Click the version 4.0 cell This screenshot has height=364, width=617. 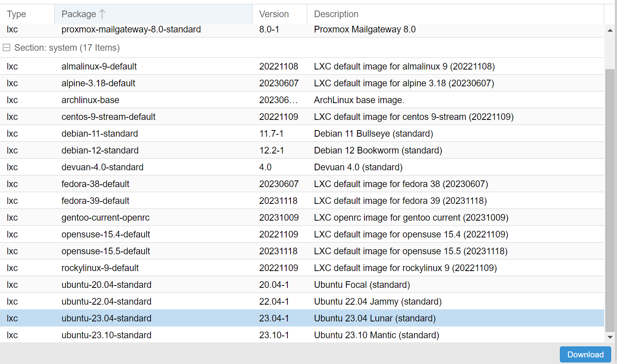tap(280, 167)
